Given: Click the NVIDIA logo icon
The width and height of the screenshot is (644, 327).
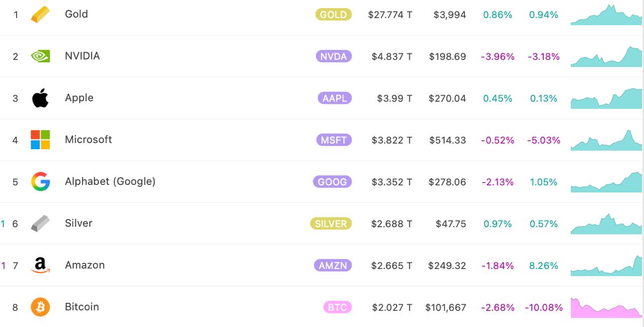Looking at the screenshot, I should coord(40,56).
